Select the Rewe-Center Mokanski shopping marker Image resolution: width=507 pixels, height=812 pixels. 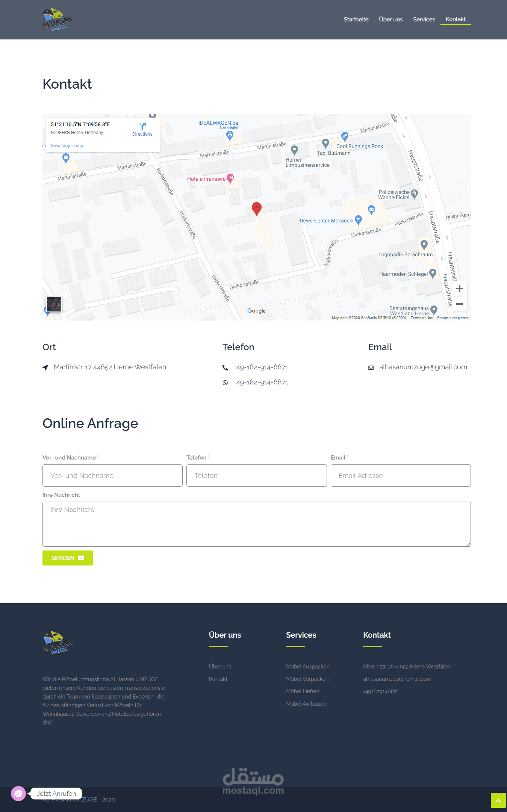pos(359,220)
